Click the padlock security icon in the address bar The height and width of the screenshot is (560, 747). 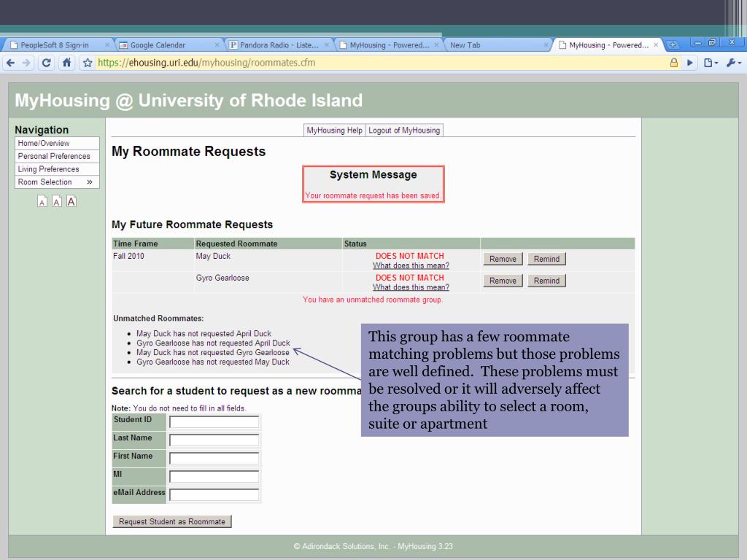673,63
